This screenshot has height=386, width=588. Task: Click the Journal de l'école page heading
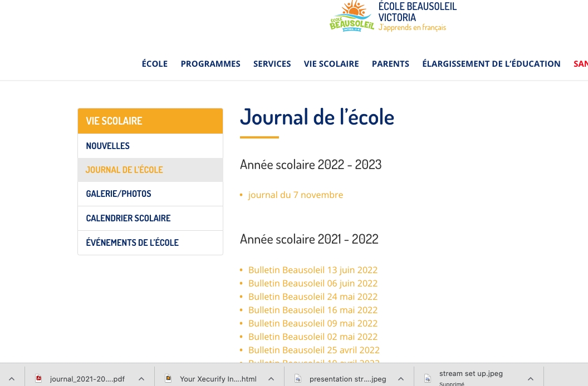[x=317, y=117]
